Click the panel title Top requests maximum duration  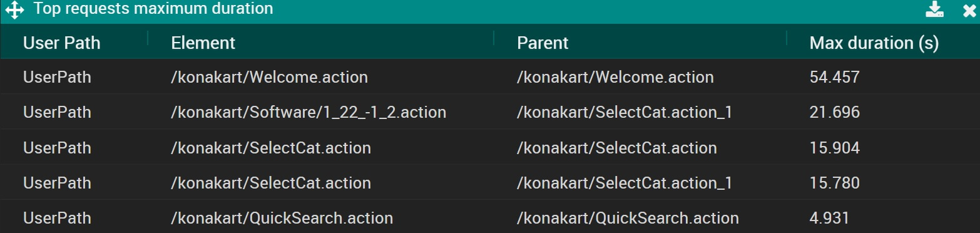click(153, 9)
